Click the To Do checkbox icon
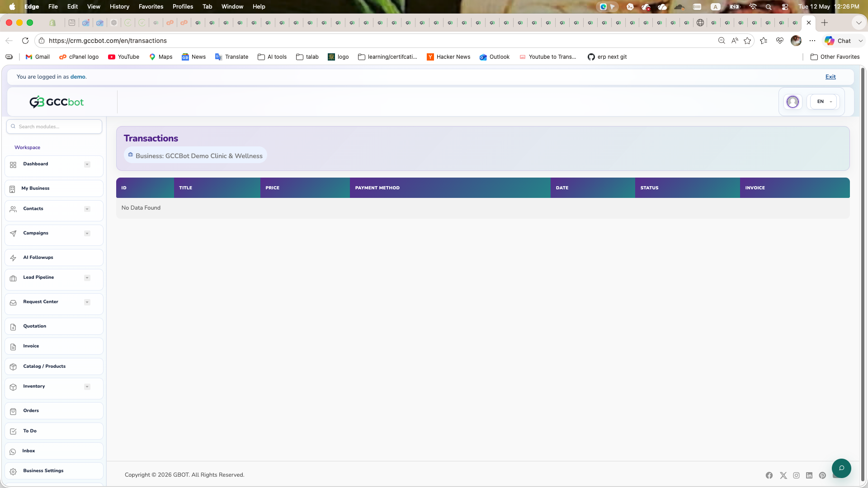Image resolution: width=868 pixels, height=488 pixels. 13,432
